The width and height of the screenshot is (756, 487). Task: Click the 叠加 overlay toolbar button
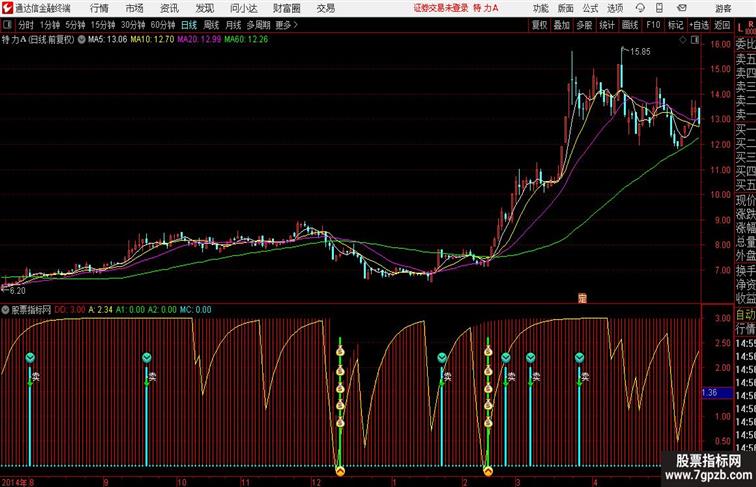pos(561,25)
